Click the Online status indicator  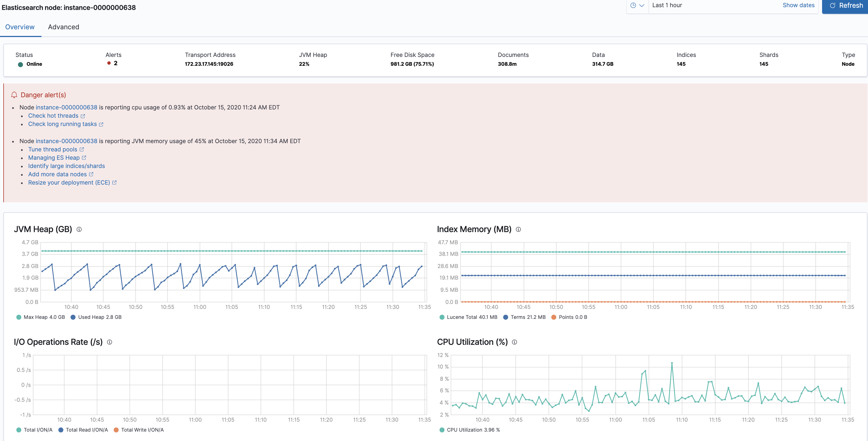30,64
